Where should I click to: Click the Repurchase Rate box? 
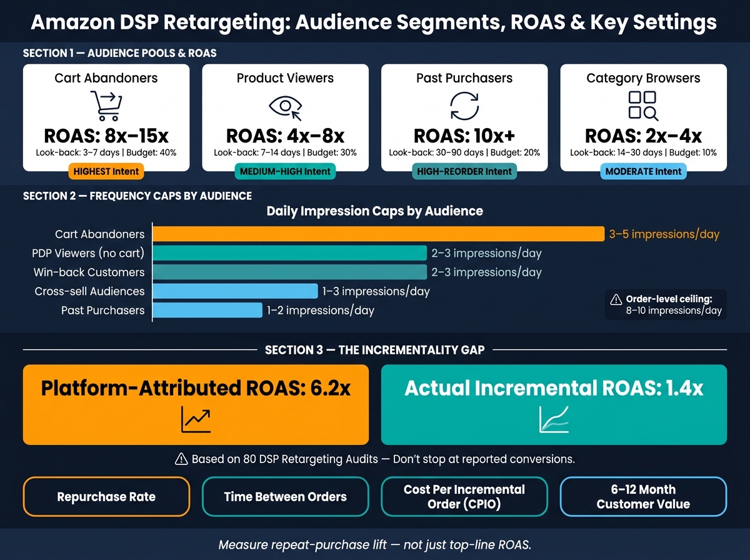[x=106, y=497]
